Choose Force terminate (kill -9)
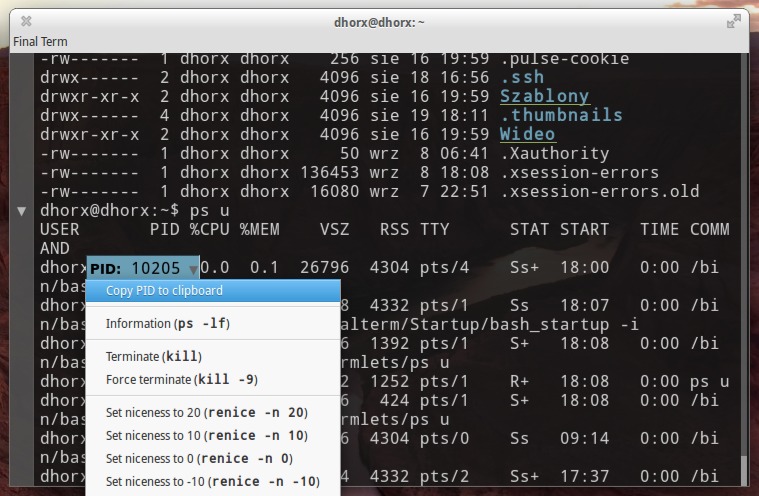This screenshot has height=496, width=759. click(213, 379)
